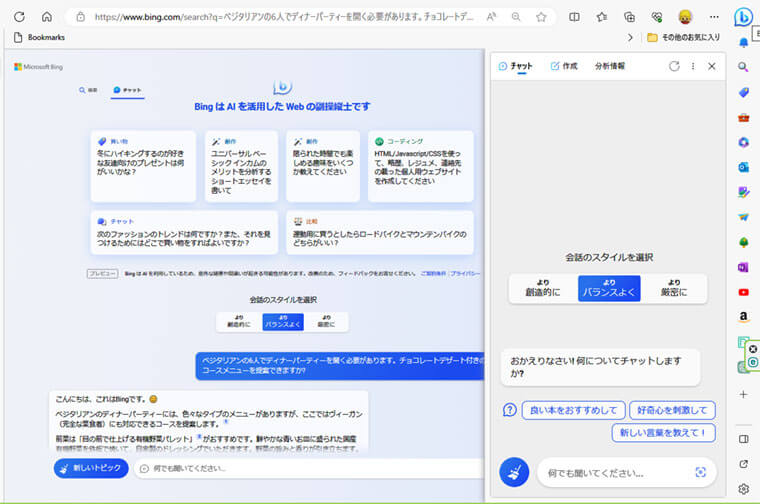Click the main page chat input field
Screen dimensions: 760x504
click(x=310, y=469)
